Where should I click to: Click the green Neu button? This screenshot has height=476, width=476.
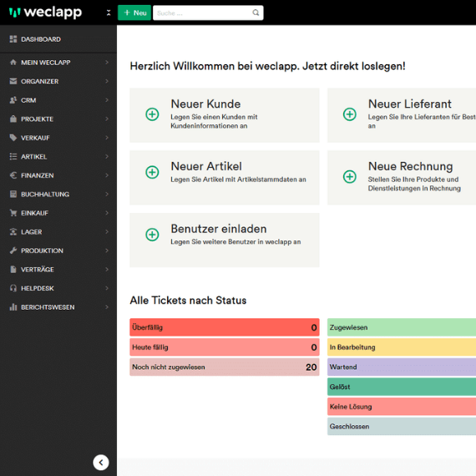[x=134, y=13]
